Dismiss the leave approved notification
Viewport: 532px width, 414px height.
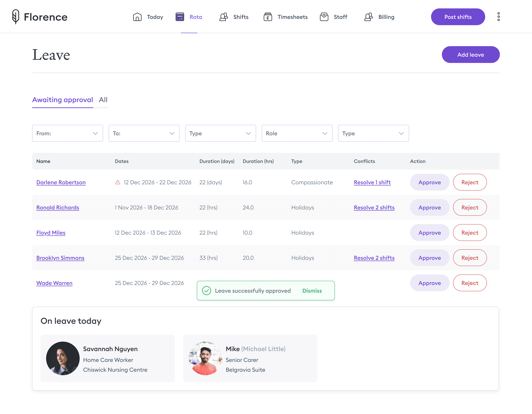pyautogui.click(x=312, y=291)
